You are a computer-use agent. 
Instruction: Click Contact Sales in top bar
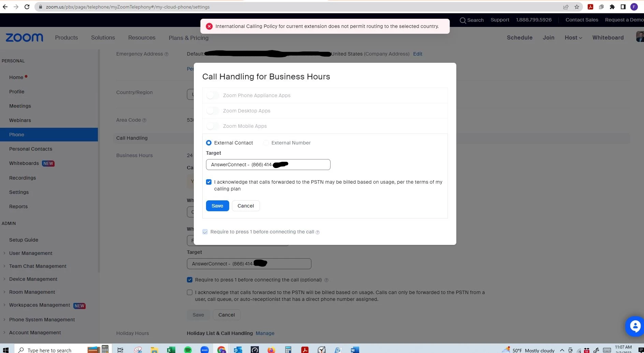[x=582, y=20]
